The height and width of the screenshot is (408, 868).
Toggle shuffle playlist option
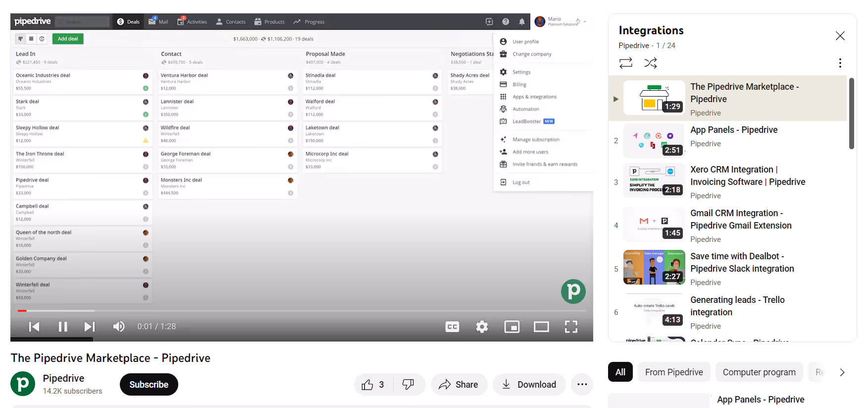point(650,63)
